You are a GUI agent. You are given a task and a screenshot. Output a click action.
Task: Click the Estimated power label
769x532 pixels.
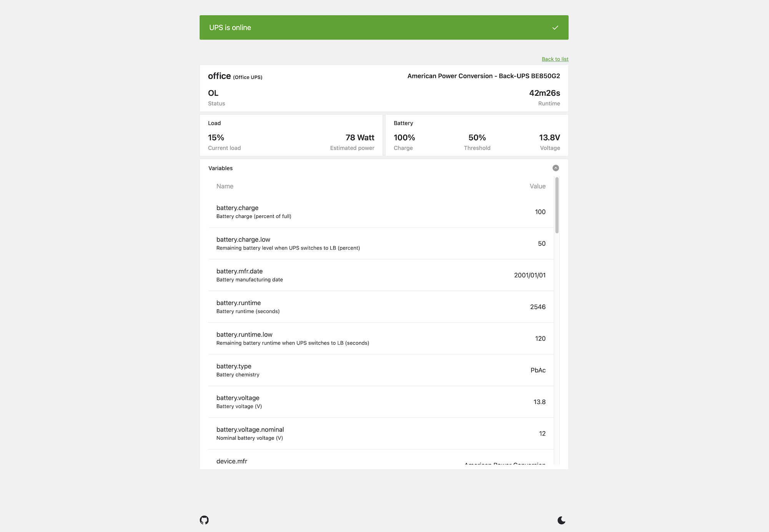(x=352, y=148)
